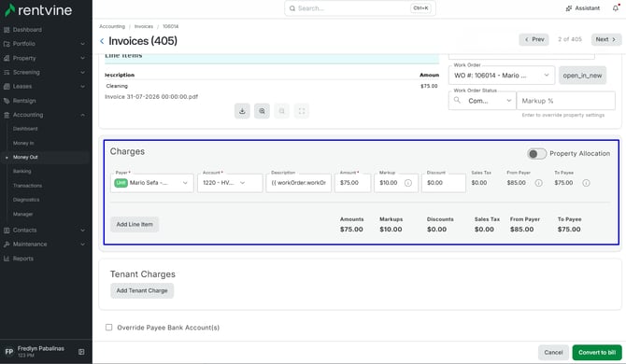
Task: Expand the Portfolio menu chevron
Action: pyautogui.click(x=82, y=44)
